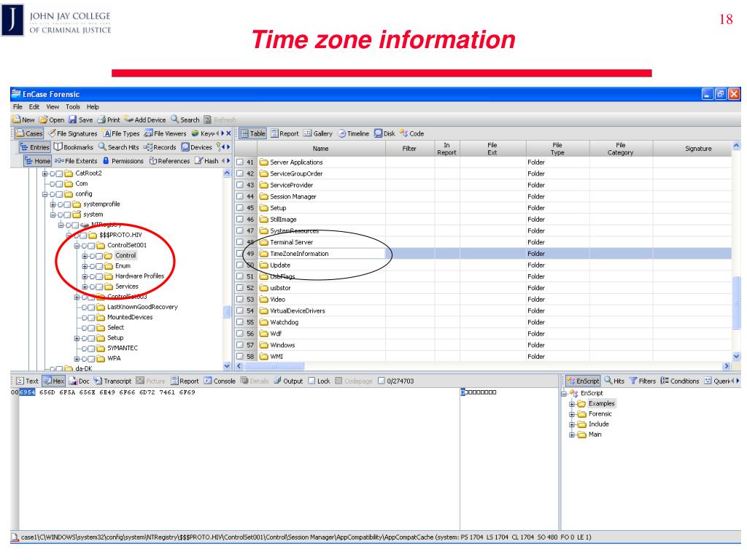Screen dimensions: 747x560
Task: Toggle the Lock checkbox
Action: [x=311, y=381]
